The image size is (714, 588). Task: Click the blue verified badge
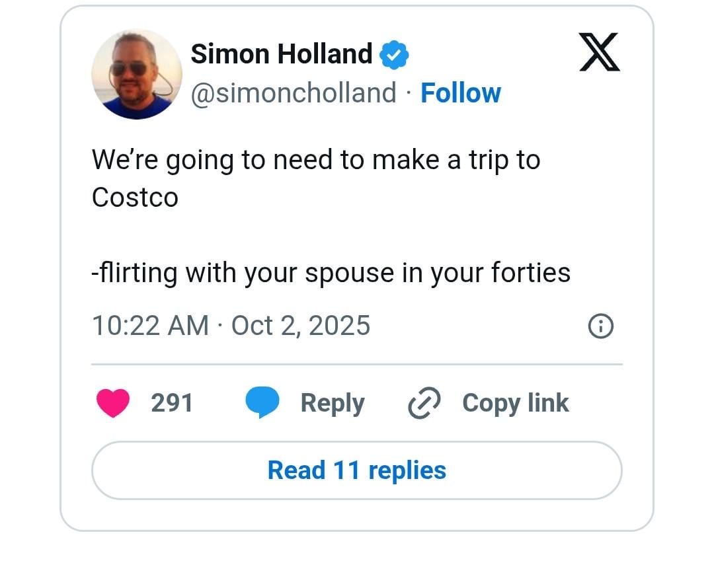click(394, 55)
